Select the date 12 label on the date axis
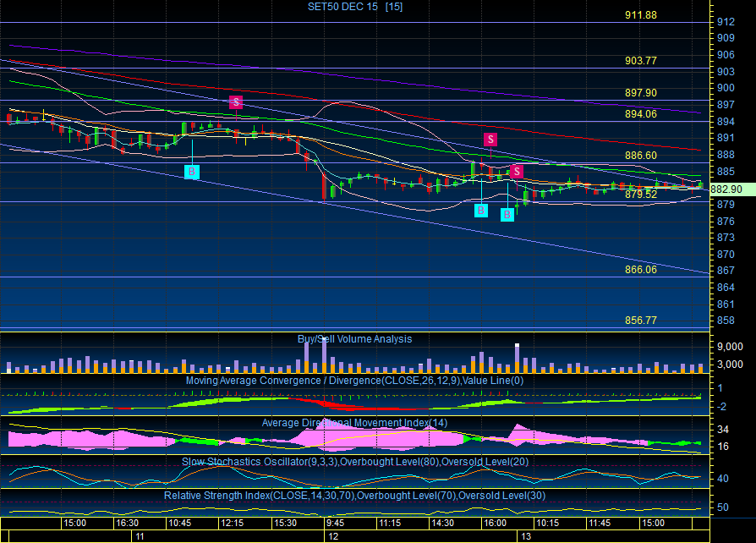 coord(334,536)
